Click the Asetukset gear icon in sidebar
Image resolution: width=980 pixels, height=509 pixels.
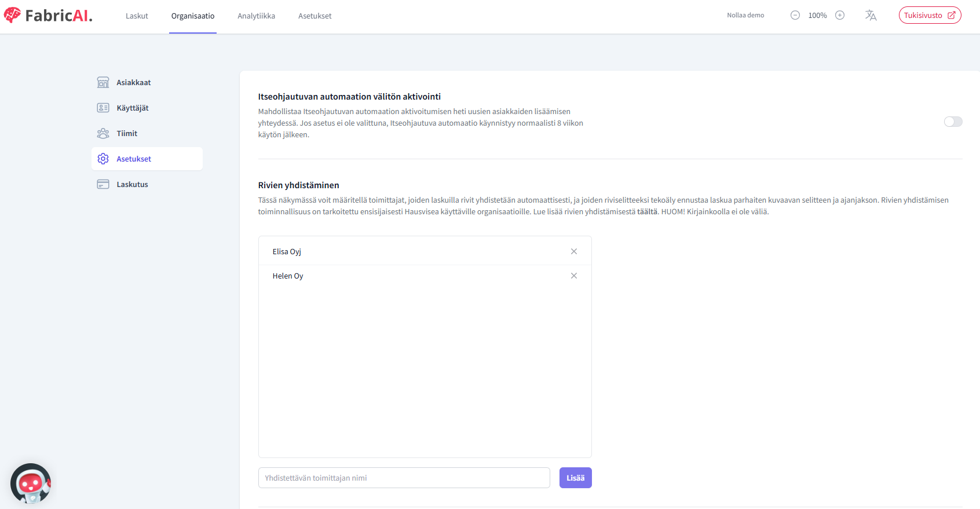tap(103, 159)
